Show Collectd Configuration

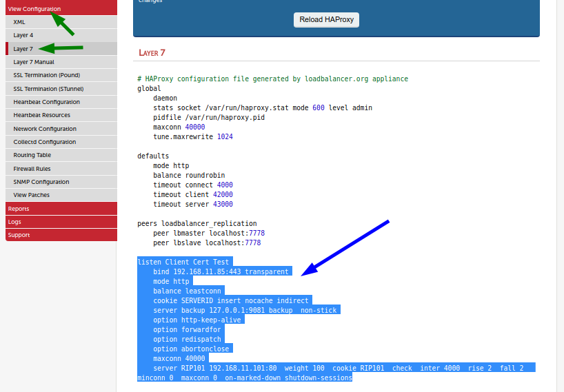tap(61, 142)
